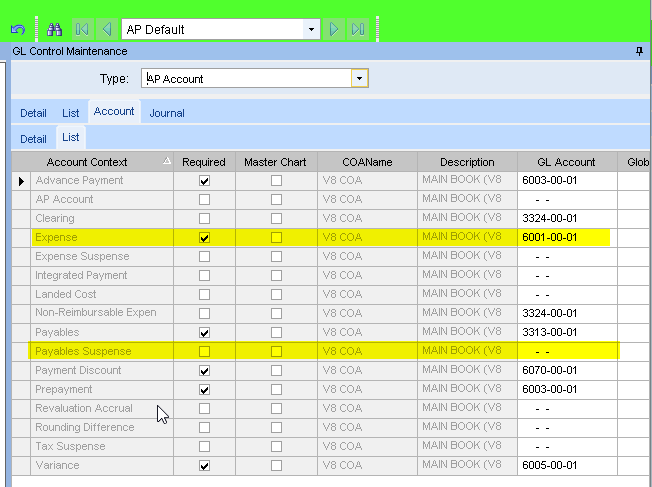
Task: Toggle Required checkbox for Payables row
Action: coord(204,332)
